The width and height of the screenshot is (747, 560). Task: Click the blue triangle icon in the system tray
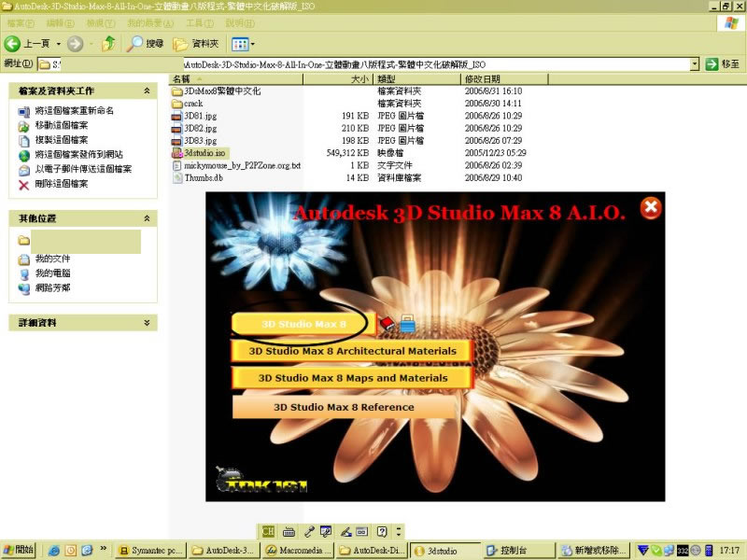pos(642,551)
